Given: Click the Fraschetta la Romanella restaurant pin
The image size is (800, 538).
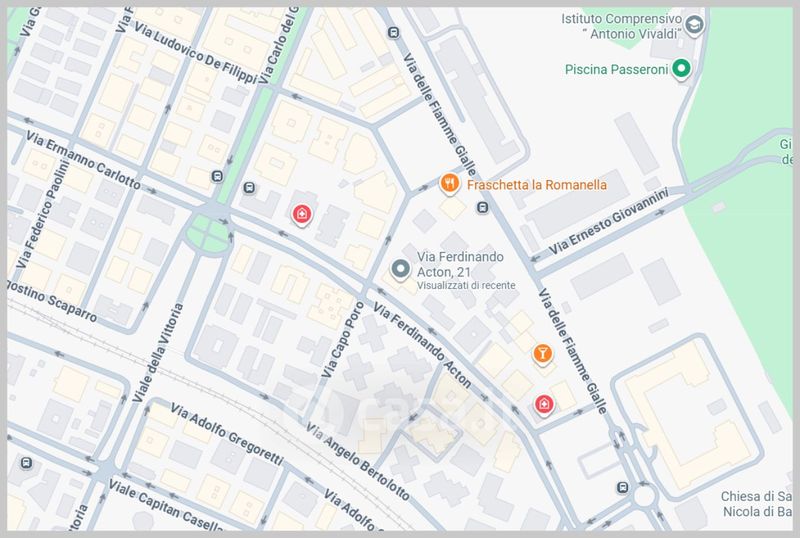Looking at the screenshot, I should 450,183.
